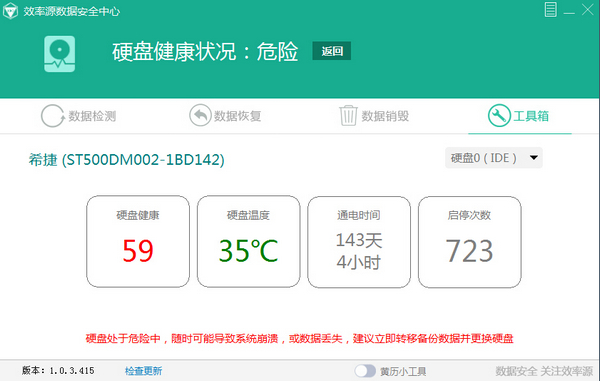Viewport: 600px width, 381px height.
Task: Click the disk dropdown arrow
Action: (x=533, y=158)
